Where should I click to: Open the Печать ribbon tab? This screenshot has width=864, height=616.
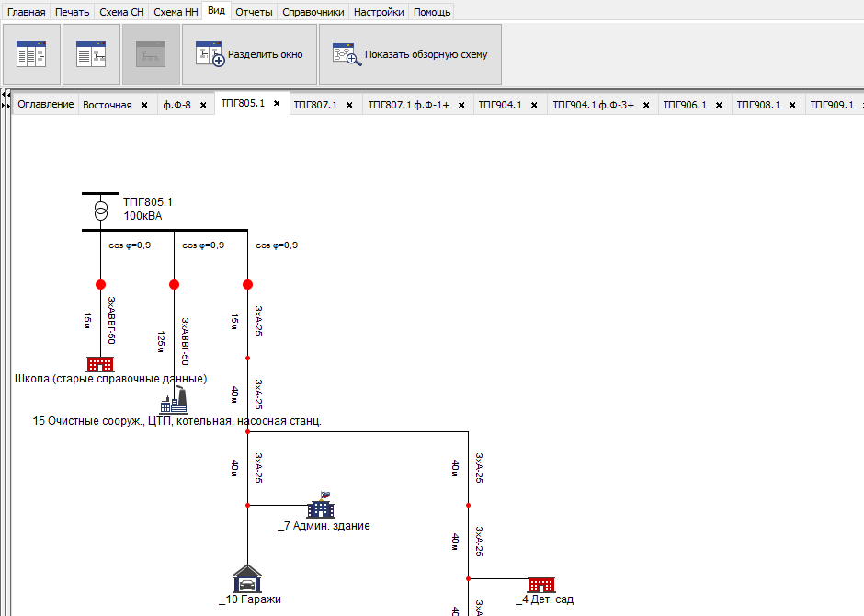[x=73, y=12]
